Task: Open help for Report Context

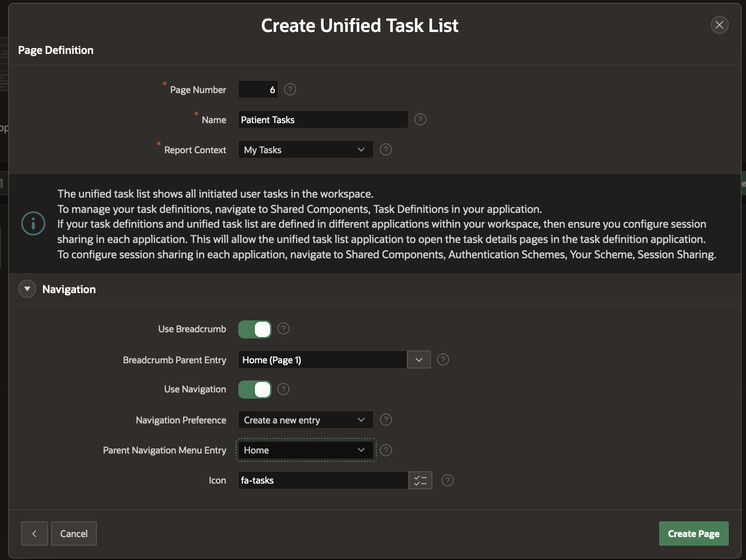Action: (386, 149)
